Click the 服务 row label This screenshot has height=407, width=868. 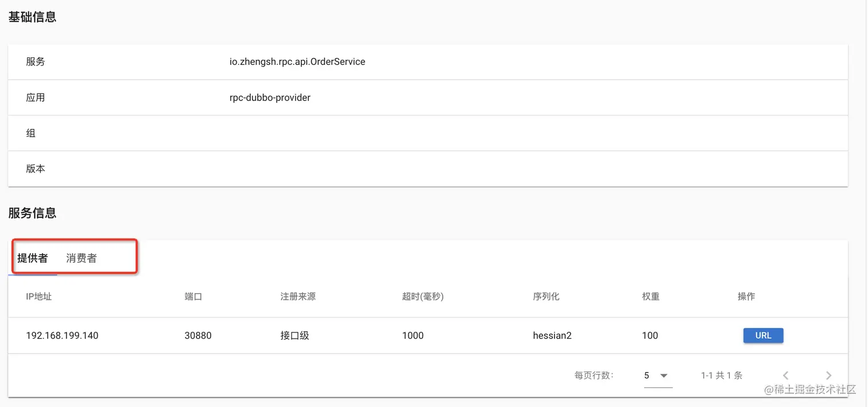coord(36,61)
